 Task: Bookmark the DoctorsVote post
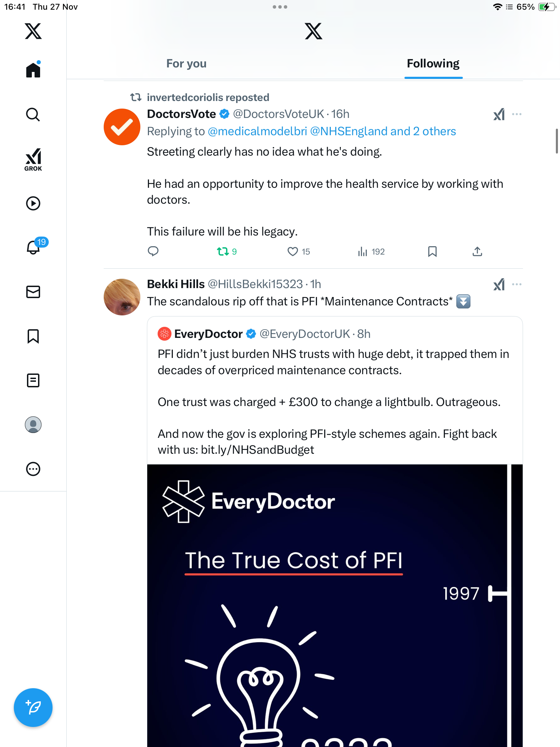point(432,251)
